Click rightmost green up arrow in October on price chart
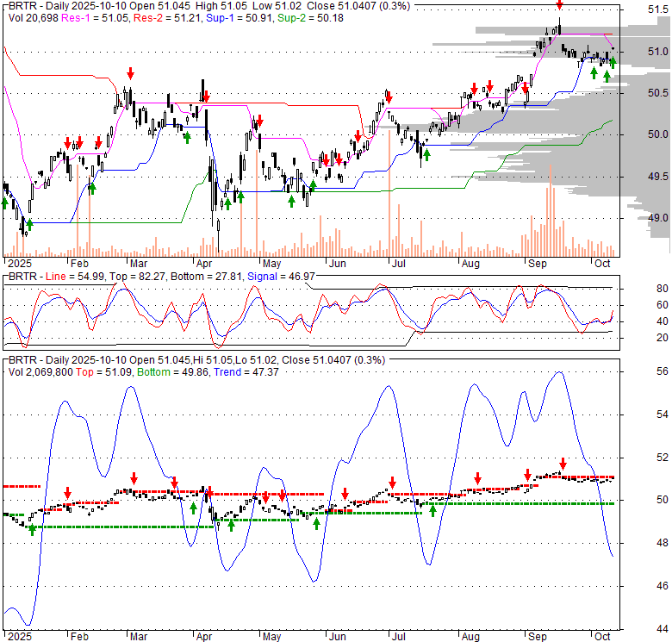This screenshot has height=642, width=672. coord(613,62)
